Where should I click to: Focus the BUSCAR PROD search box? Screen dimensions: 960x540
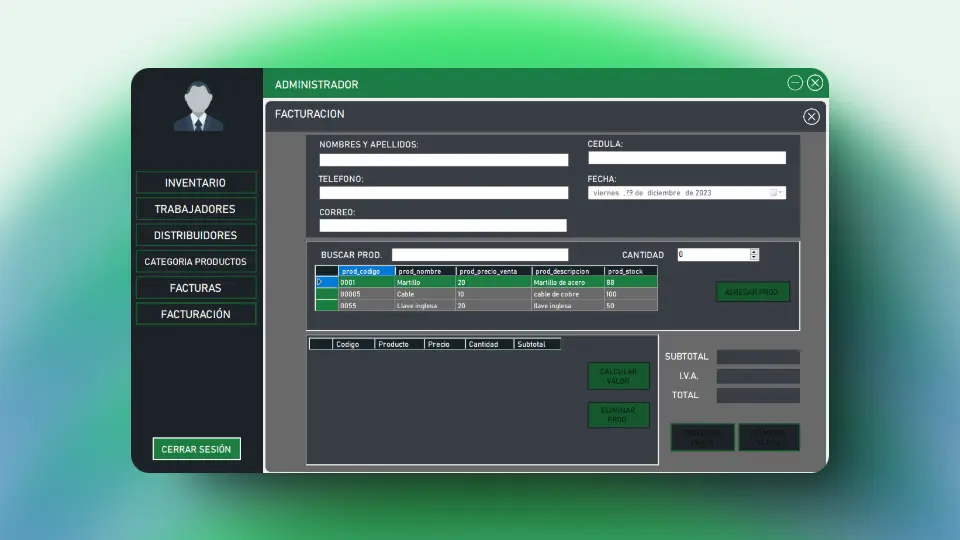click(480, 255)
